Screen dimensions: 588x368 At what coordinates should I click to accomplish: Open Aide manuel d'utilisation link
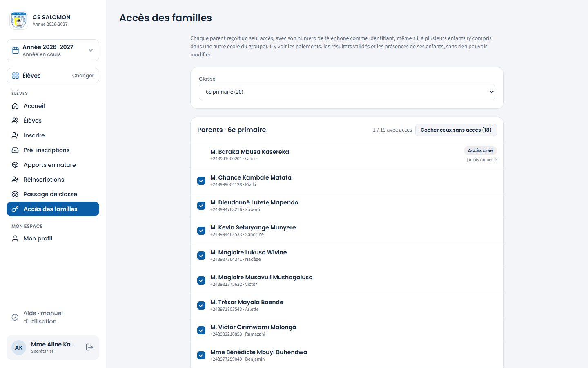click(53, 317)
